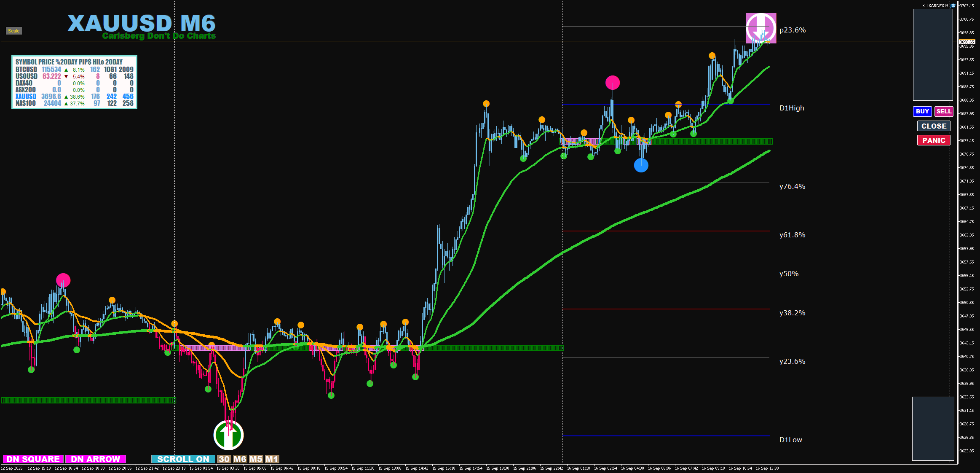Select the 30 timeframe button
Screen dimensions: 980x473
(x=224, y=459)
